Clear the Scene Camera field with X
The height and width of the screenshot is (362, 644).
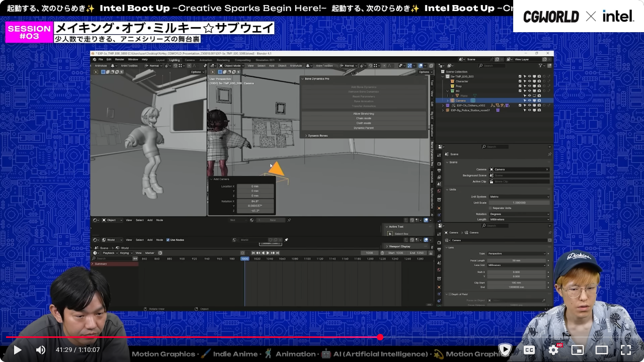pyautogui.click(x=547, y=169)
